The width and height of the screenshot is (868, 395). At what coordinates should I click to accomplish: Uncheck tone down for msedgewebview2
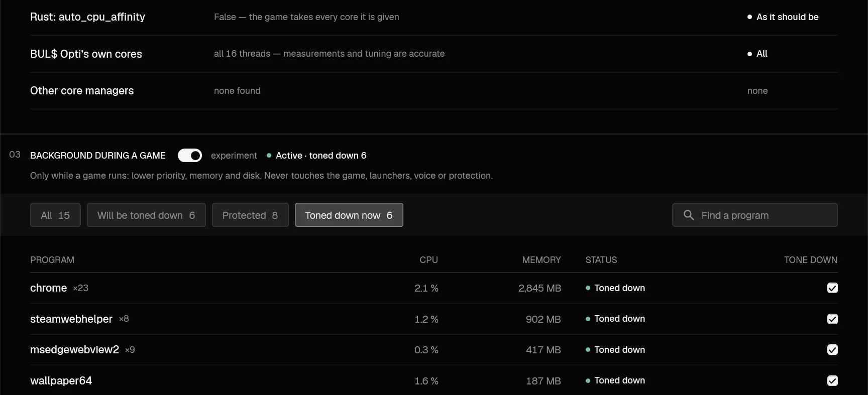coord(832,350)
